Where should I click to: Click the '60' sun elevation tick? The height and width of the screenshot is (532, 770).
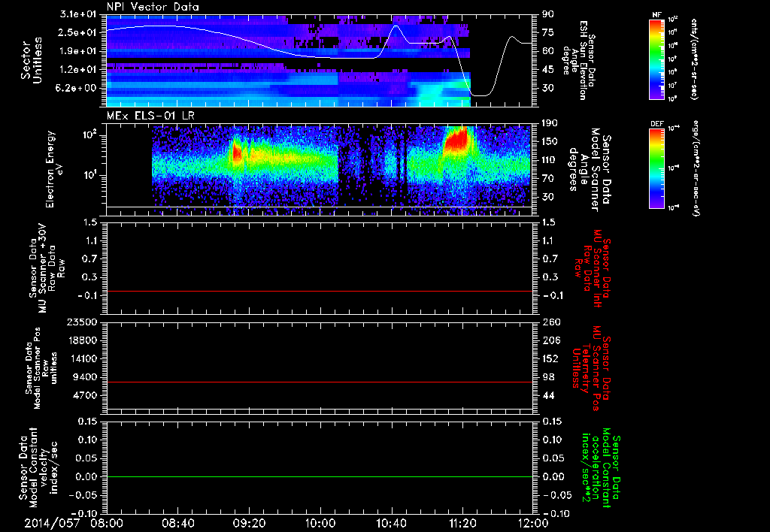(x=547, y=51)
